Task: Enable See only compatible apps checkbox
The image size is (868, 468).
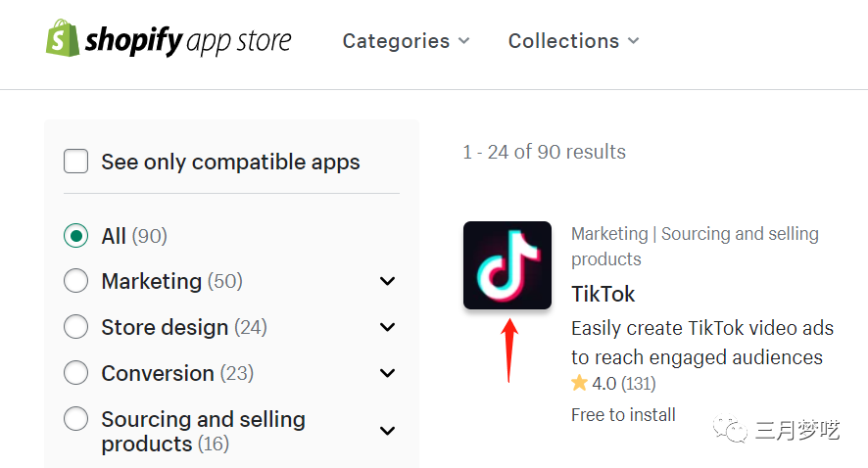Action: pyautogui.click(x=76, y=162)
